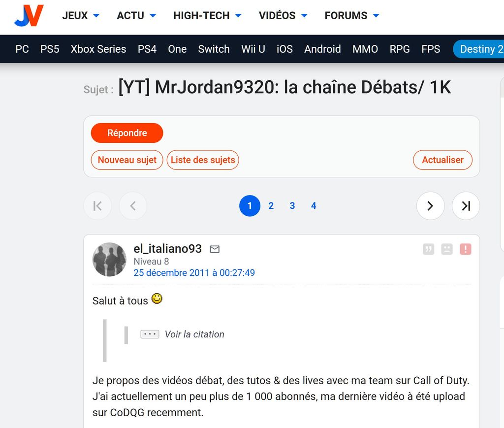
Task: Show hidden quote via Voir la citation
Action: (182, 334)
